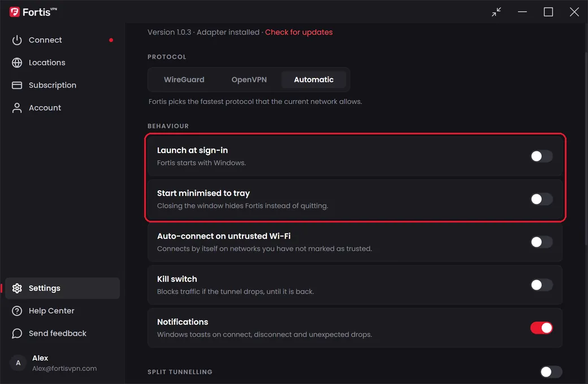Click Send feedback
588x384 pixels.
click(63, 333)
